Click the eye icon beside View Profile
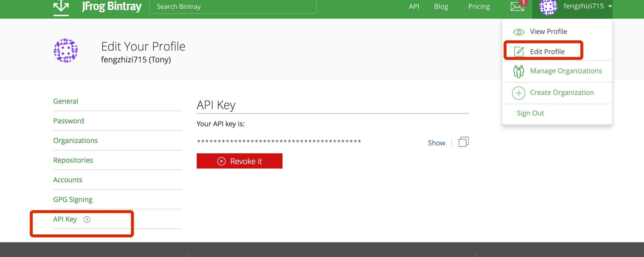Viewport: 644px width, 257px height. tap(518, 32)
